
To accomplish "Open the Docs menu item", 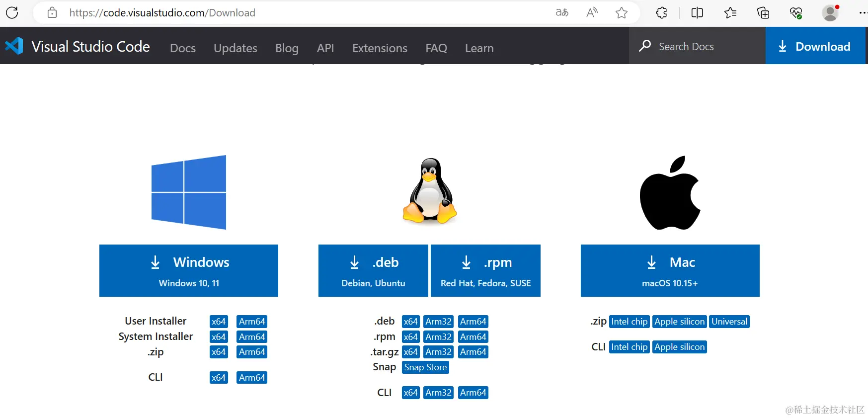I will pyautogui.click(x=183, y=48).
